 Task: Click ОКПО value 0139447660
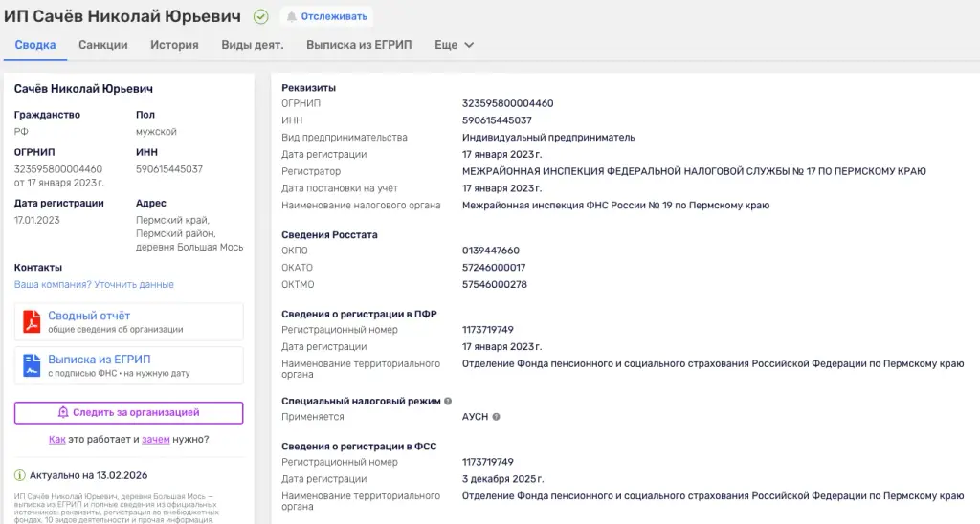491,251
